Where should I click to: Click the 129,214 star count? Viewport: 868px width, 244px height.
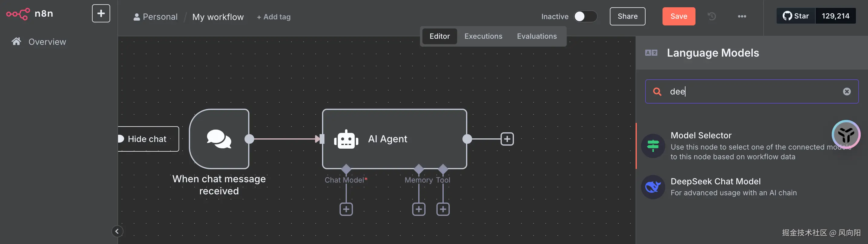point(835,16)
